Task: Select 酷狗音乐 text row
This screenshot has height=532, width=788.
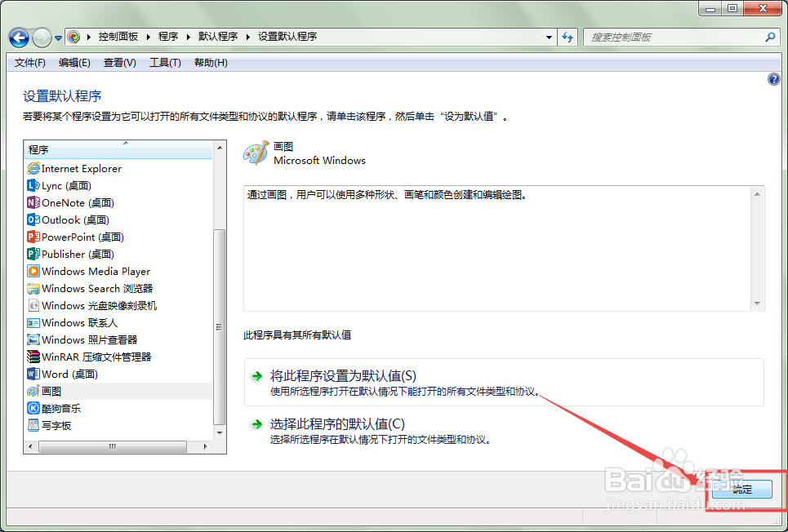Action: pyautogui.click(x=61, y=408)
